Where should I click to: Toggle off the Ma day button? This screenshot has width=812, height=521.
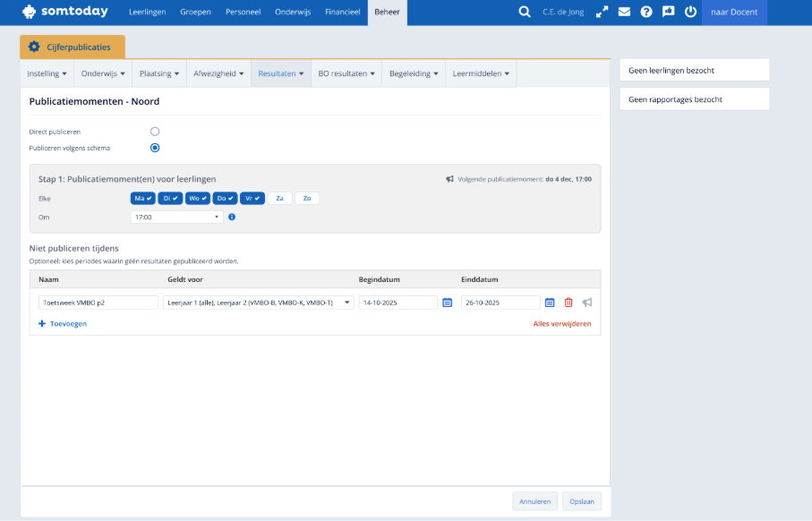pos(143,198)
